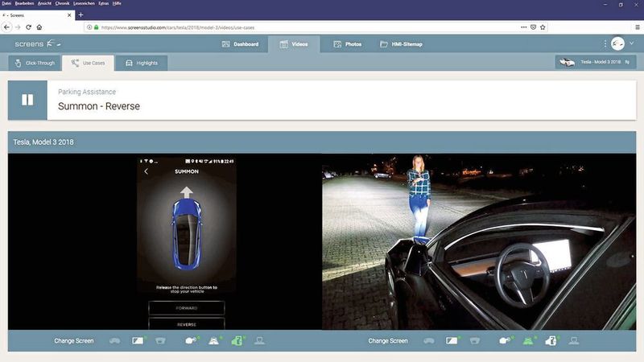Left panel: select the white display screen icon

click(x=138, y=340)
